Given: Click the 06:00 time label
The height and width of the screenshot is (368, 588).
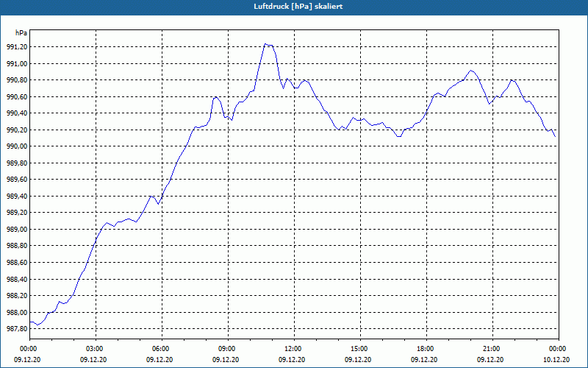Looking at the screenshot, I should 162,349.
